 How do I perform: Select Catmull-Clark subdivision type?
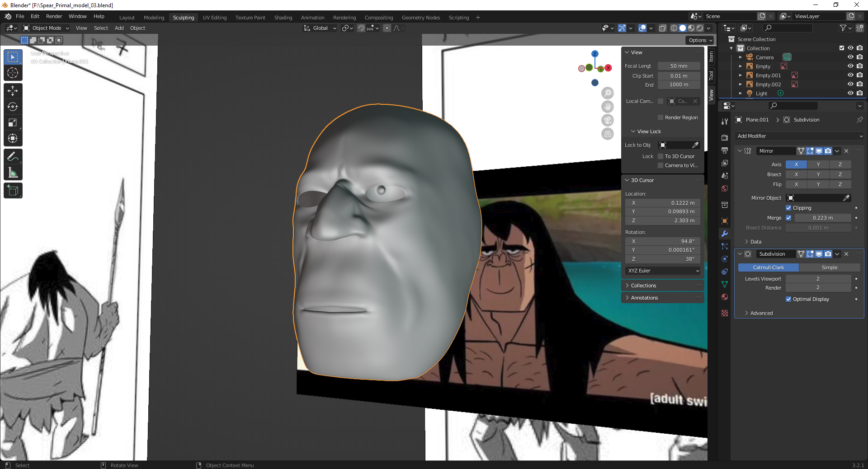pos(768,267)
